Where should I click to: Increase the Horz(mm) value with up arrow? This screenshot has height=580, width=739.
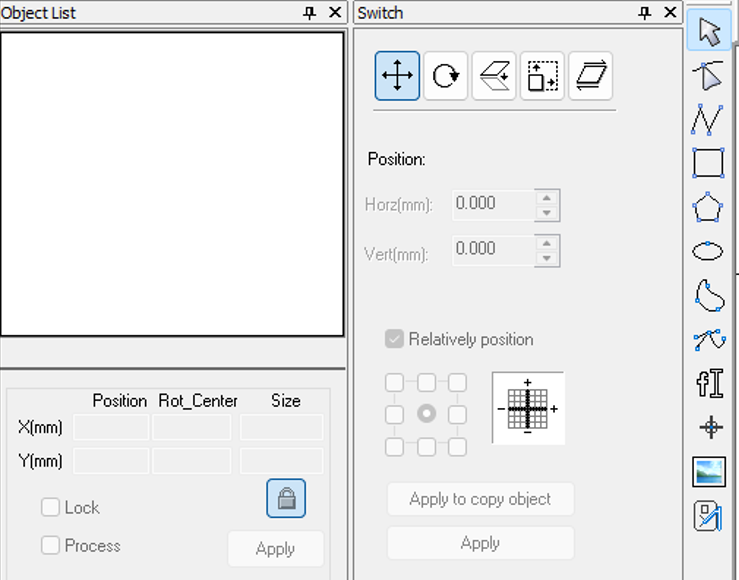547,198
